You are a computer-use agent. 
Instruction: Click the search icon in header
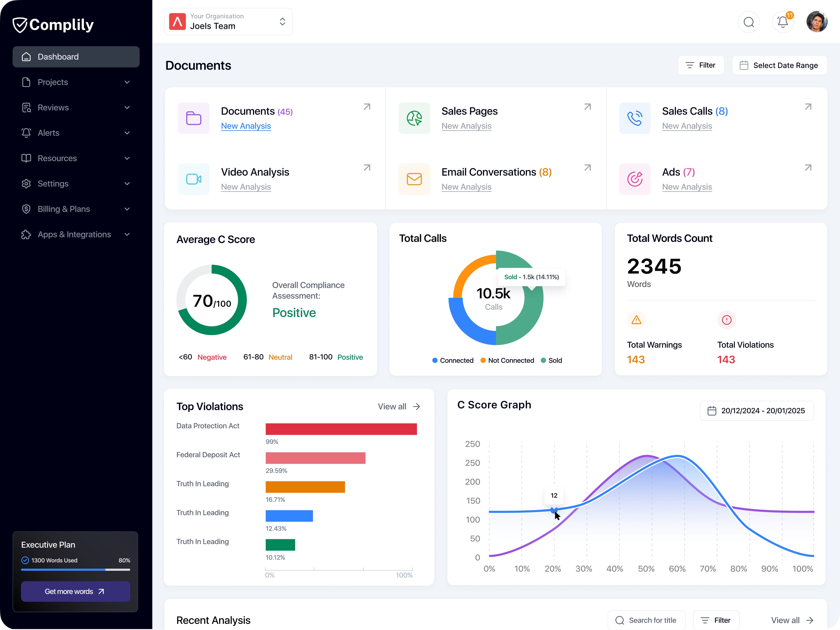click(749, 22)
